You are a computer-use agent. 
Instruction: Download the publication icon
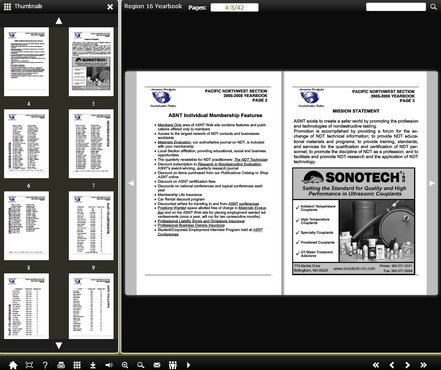coord(93,365)
